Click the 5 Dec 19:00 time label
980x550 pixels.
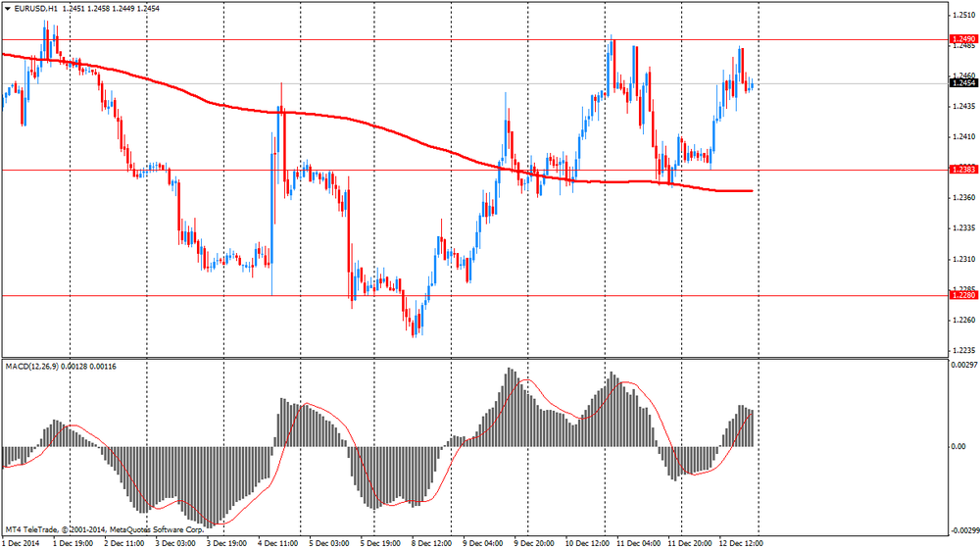tap(380, 543)
